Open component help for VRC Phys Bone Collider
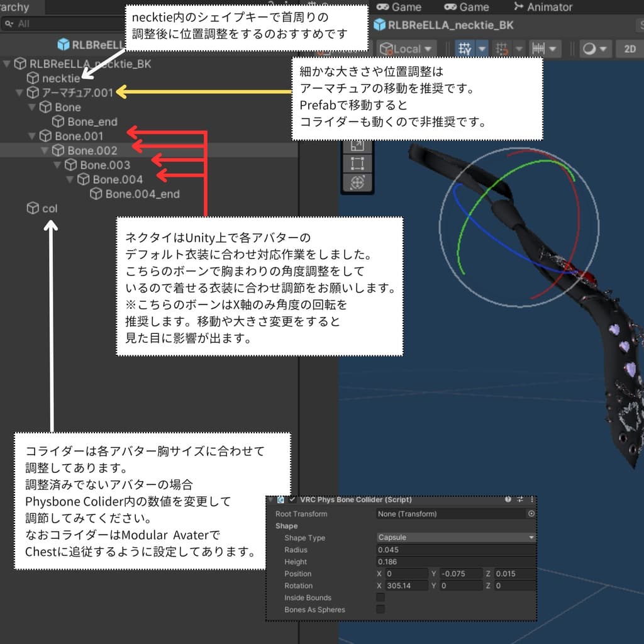Viewport: 644px width, 644px height. click(508, 500)
